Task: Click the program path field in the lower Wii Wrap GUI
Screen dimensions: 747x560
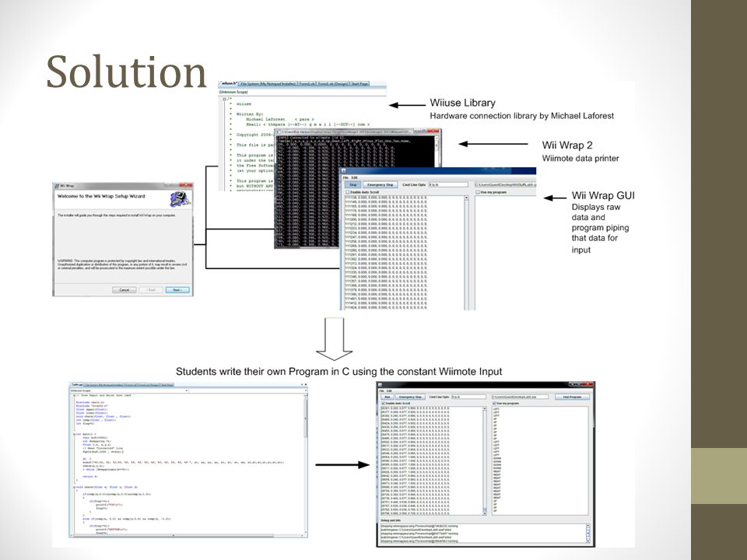Action: (521, 397)
